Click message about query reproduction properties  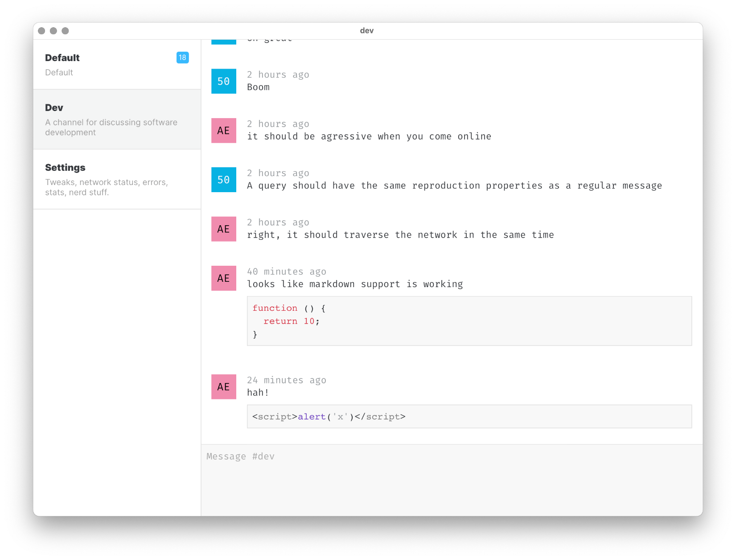coord(455,186)
